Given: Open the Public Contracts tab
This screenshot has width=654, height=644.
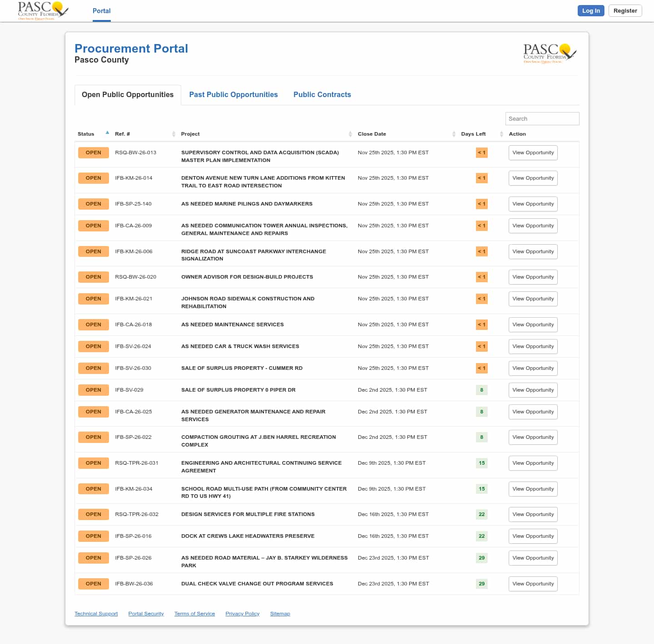Looking at the screenshot, I should coord(322,94).
